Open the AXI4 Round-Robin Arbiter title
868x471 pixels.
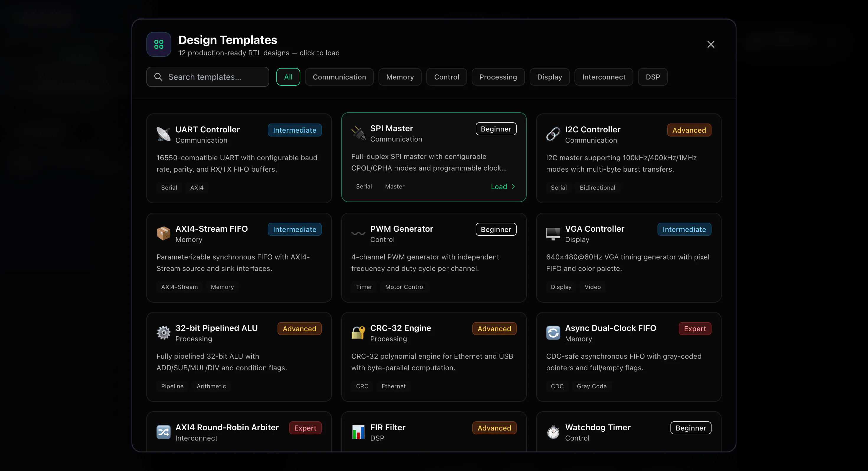point(227,427)
